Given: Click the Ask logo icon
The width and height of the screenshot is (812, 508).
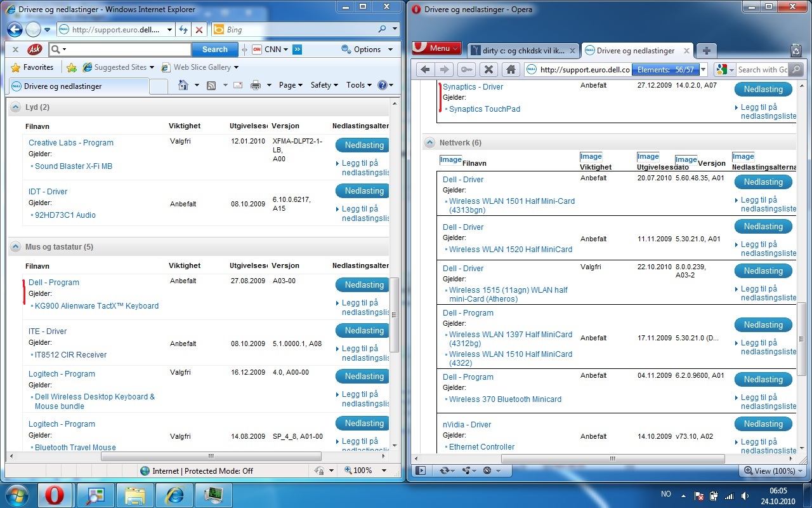Looking at the screenshot, I should point(35,50).
